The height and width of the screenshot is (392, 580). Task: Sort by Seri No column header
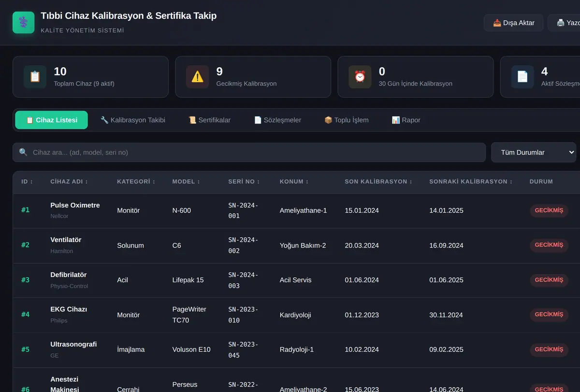tap(244, 182)
